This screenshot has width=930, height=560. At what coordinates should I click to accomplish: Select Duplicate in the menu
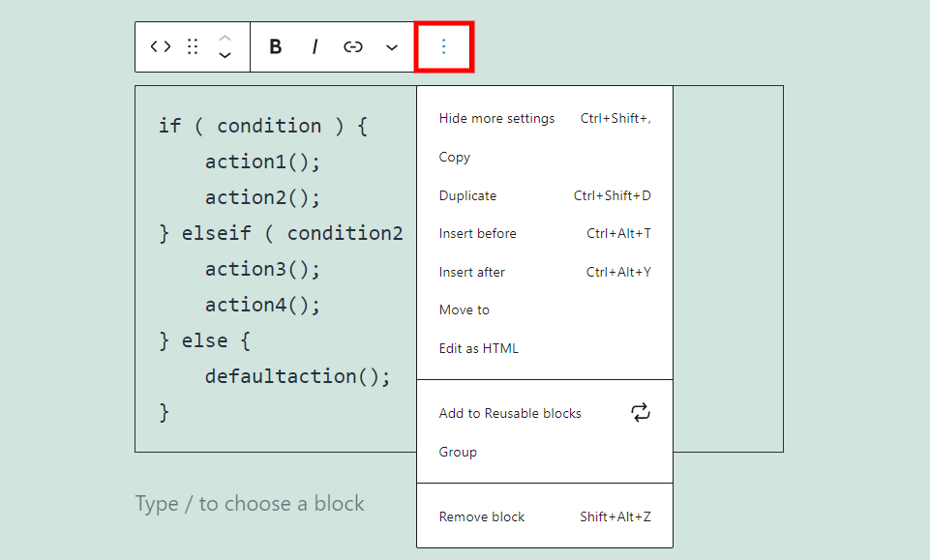pyautogui.click(x=467, y=195)
